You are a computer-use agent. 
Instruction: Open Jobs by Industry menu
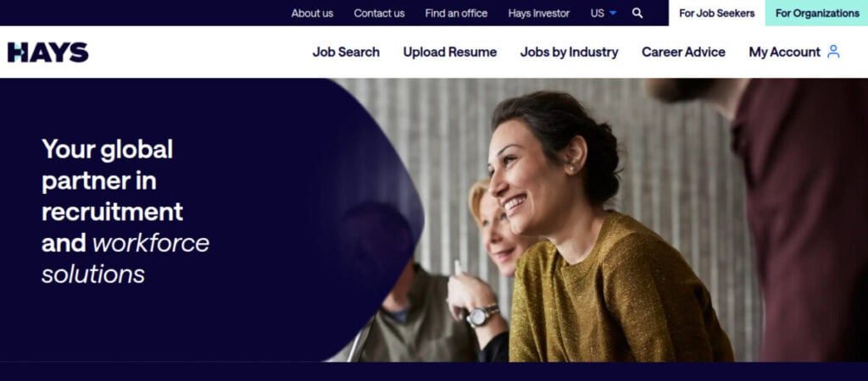pyautogui.click(x=569, y=52)
